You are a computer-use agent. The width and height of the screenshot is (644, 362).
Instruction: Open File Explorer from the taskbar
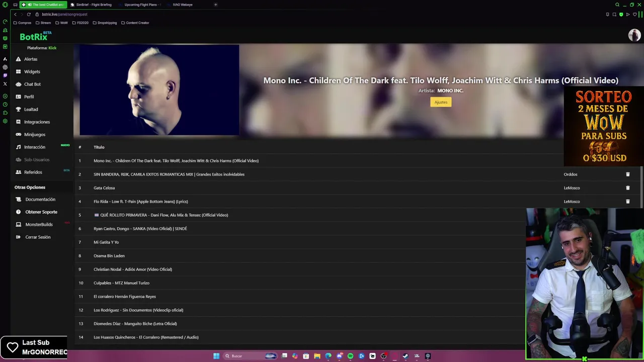(x=317, y=356)
